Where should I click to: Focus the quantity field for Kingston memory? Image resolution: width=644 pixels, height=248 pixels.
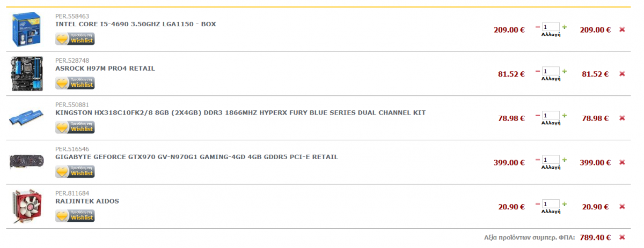[551, 115]
